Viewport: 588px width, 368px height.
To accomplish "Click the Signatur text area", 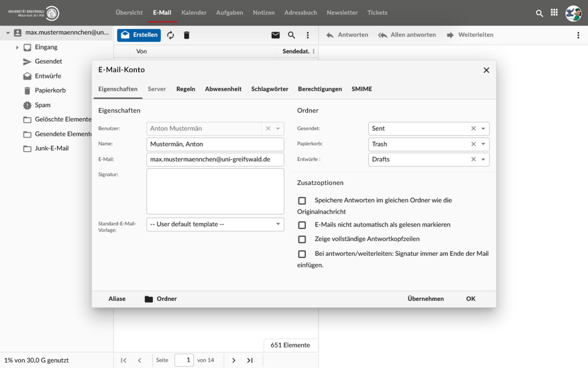I will pos(215,191).
